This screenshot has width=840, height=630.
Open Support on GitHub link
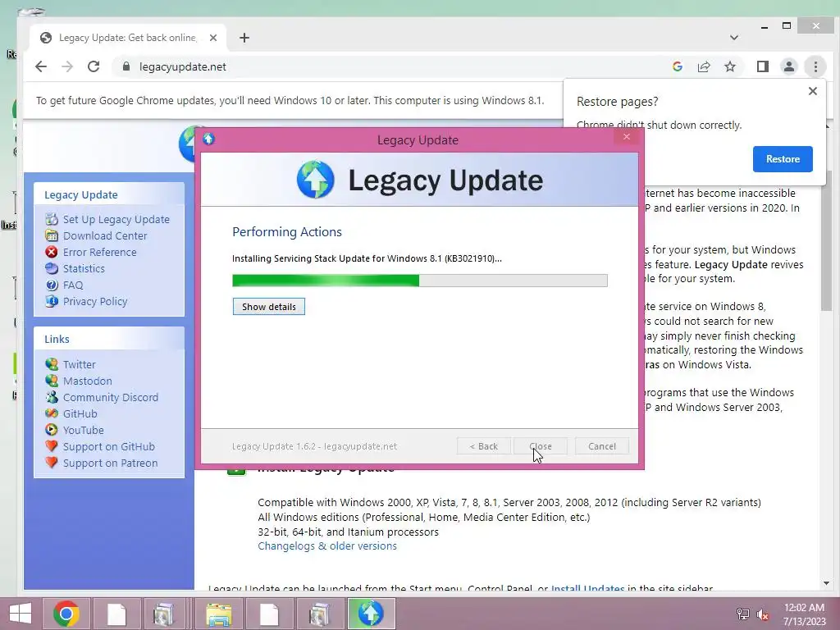pyautogui.click(x=109, y=447)
